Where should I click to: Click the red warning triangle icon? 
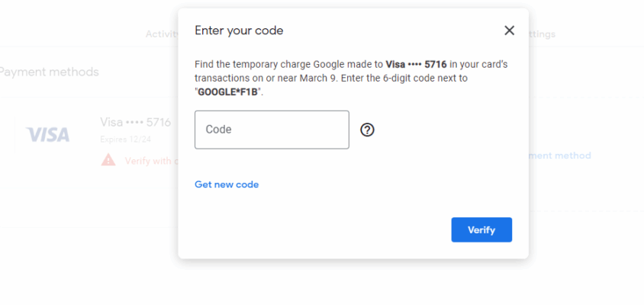[108, 159]
